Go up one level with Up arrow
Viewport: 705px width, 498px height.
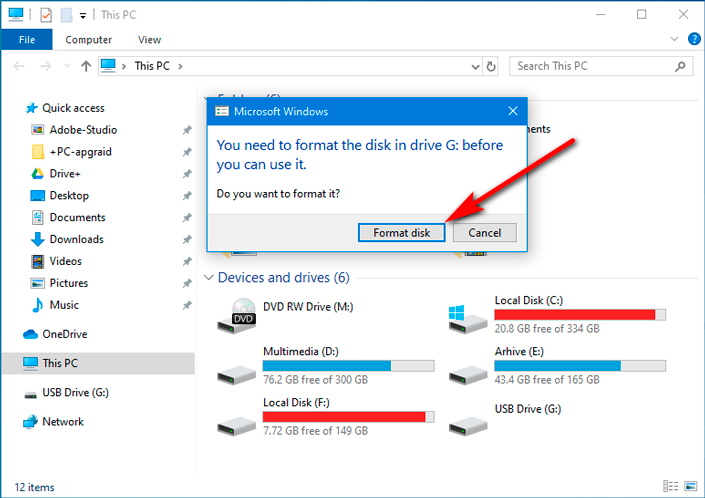click(86, 67)
